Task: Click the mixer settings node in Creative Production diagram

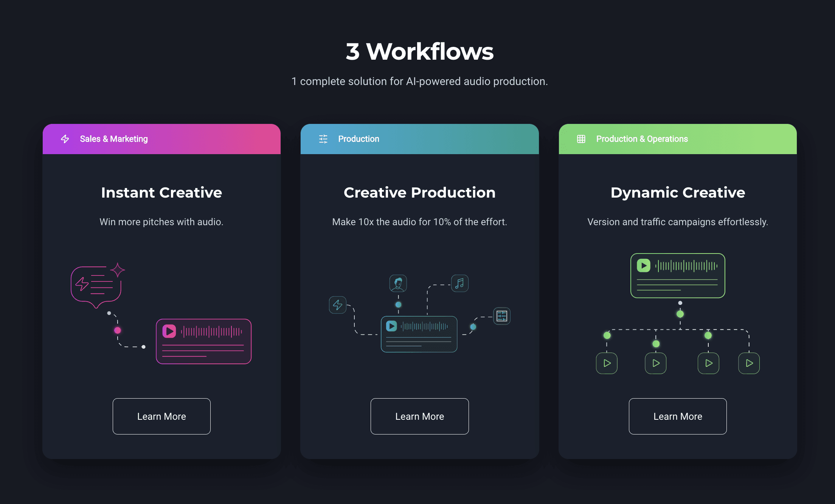Action: [502, 316]
